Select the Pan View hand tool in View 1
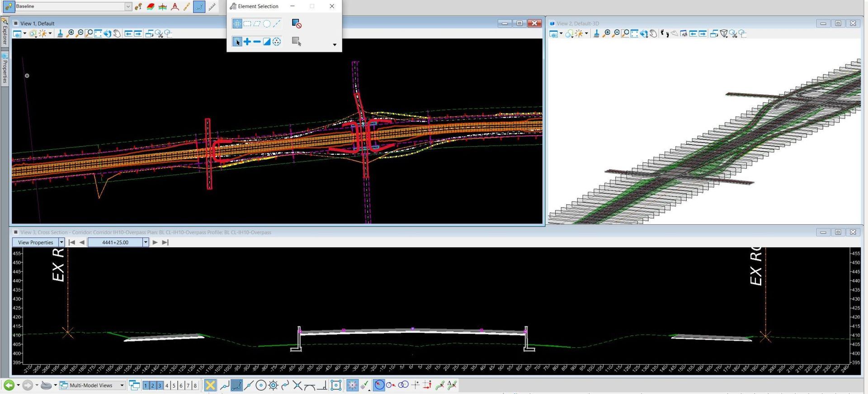 [117, 33]
